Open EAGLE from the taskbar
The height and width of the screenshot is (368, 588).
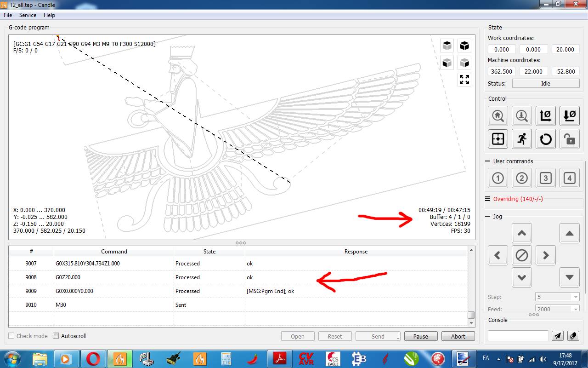pos(333,358)
